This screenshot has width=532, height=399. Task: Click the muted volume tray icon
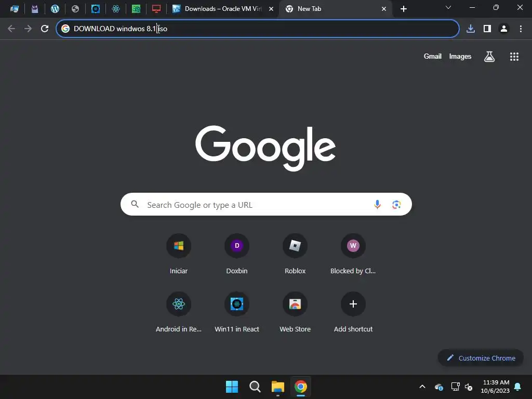[469, 387]
